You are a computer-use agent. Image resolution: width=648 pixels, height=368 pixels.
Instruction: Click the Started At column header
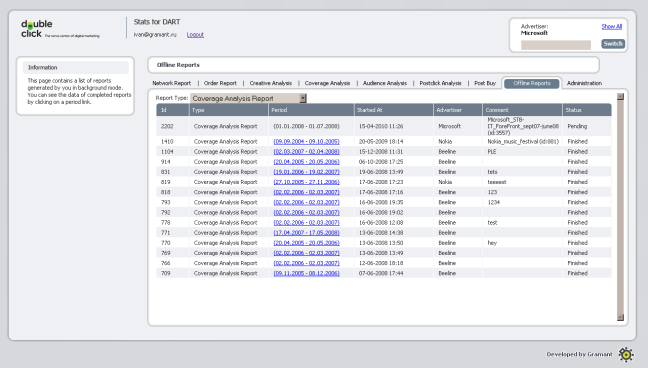(394, 110)
